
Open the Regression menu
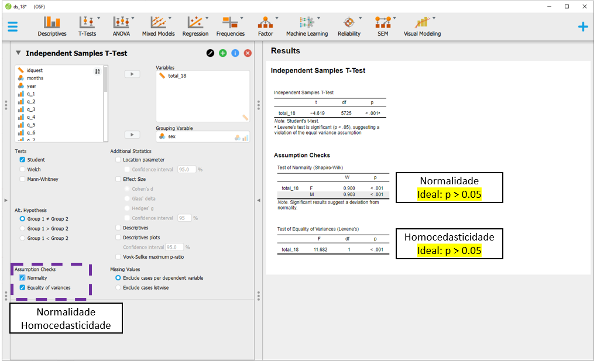pyautogui.click(x=195, y=26)
